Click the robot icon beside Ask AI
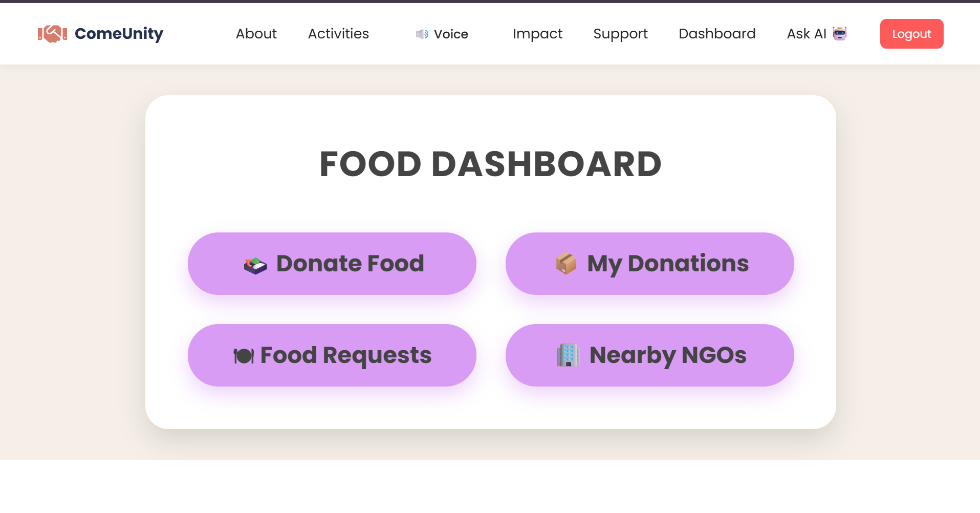 coord(840,34)
